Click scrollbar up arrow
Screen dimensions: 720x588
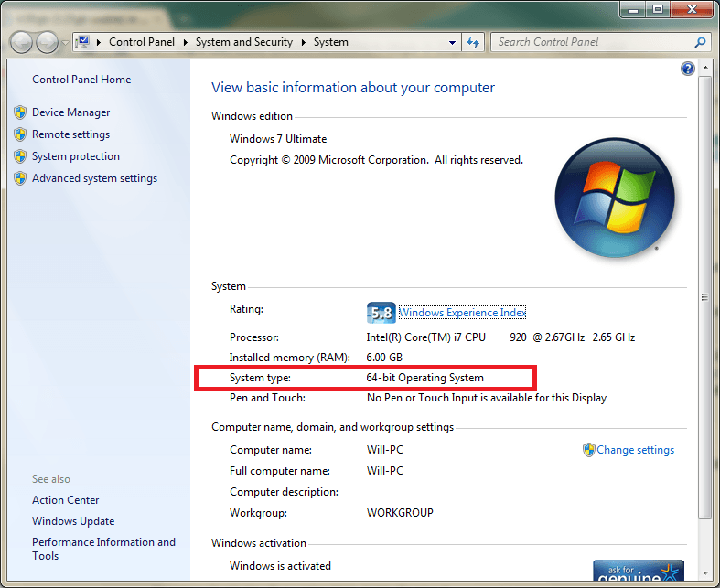(705, 68)
